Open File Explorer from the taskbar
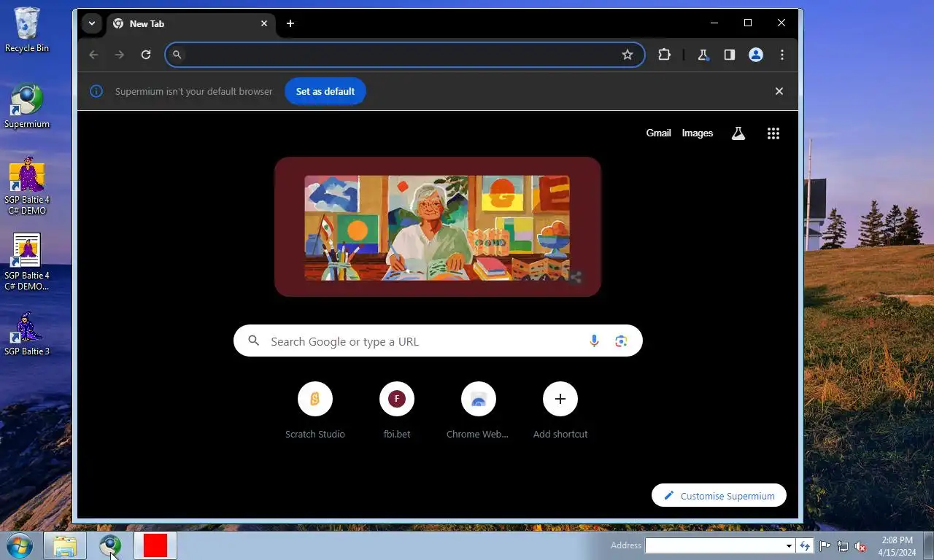This screenshot has height=560, width=934. (x=65, y=545)
